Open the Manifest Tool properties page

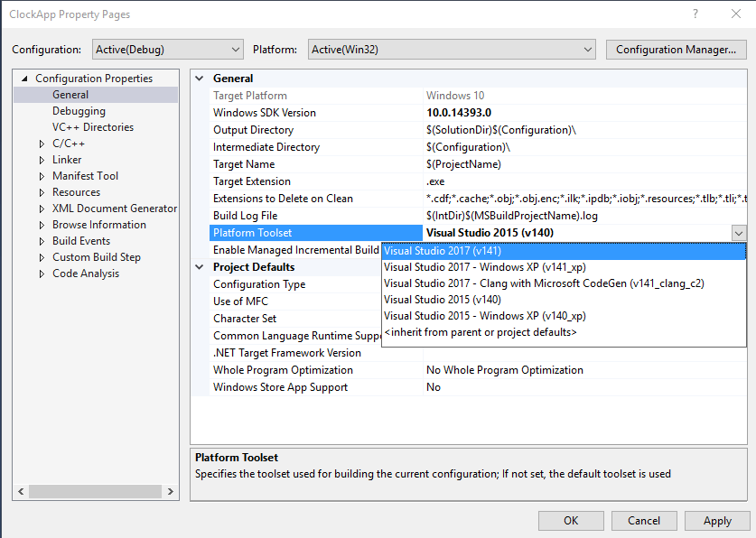85,176
